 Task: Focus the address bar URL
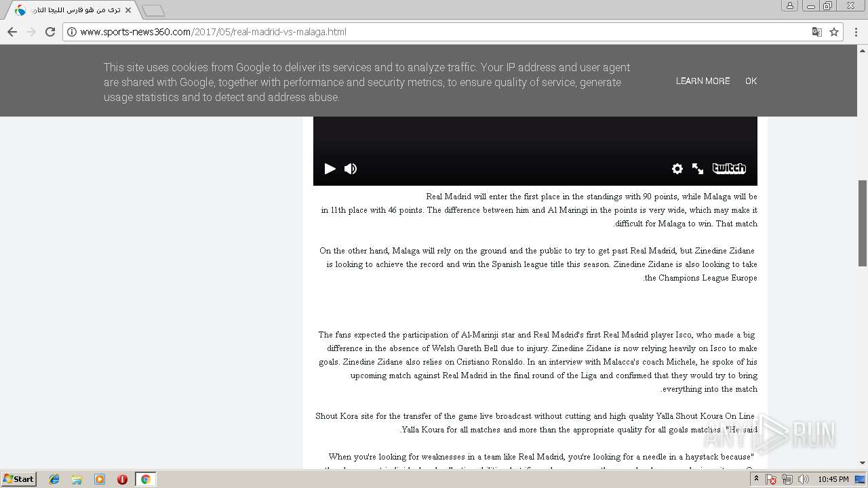[441, 32]
